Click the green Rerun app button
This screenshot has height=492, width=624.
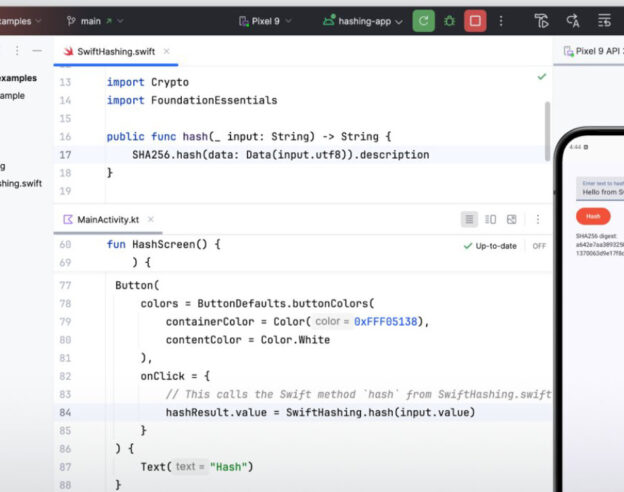[423, 20]
